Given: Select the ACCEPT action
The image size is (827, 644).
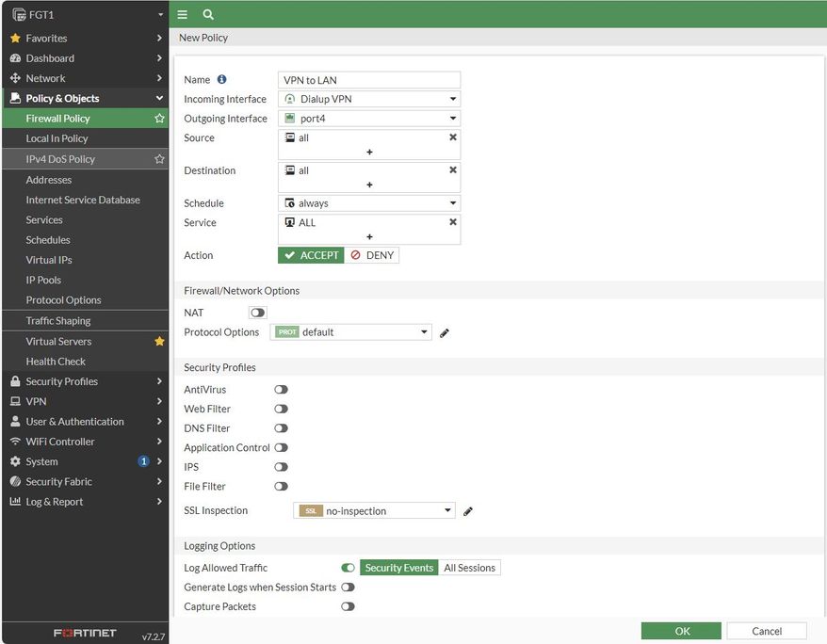Looking at the screenshot, I should pyautogui.click(x=311, y=255).
